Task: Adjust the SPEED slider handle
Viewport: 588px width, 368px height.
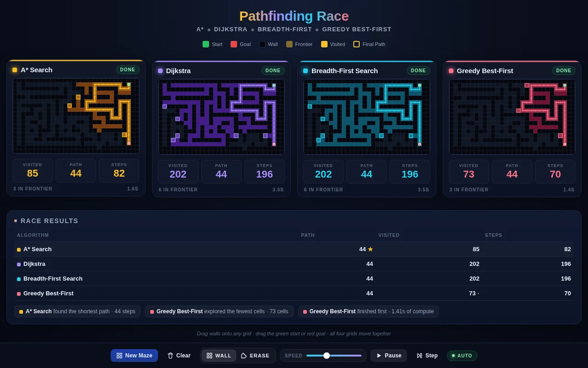Action: pyautogui.click(x=327, y=356)
